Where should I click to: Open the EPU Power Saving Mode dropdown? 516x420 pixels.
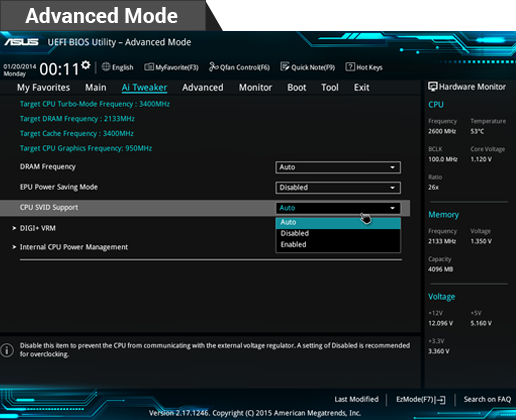(x=338, y=188)
